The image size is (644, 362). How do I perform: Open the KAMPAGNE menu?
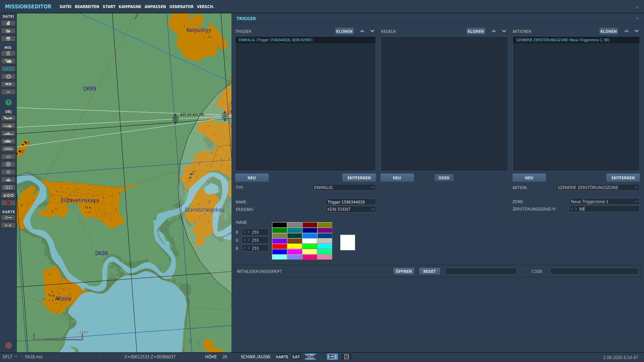click(x=130, y=7)
